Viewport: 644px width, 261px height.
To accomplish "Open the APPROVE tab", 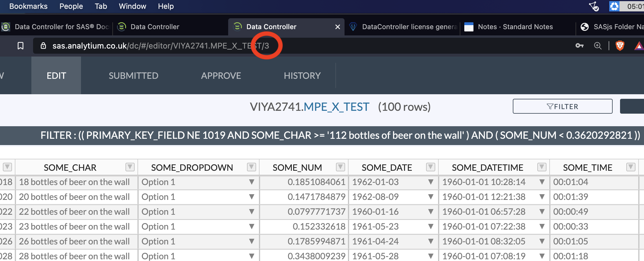I will coord(221,76).
